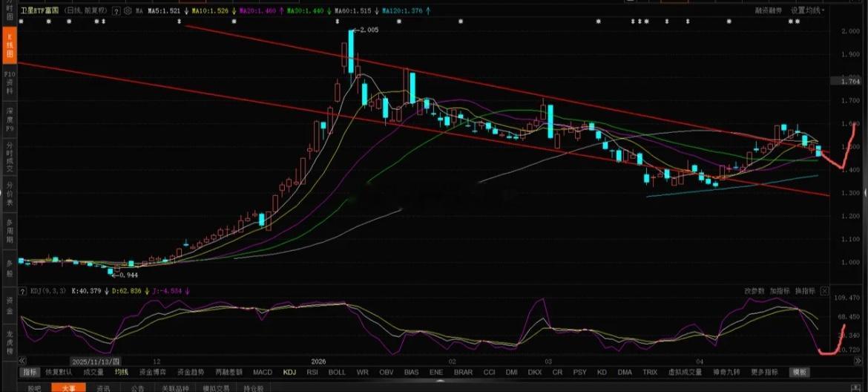The width and height of the screenshot is (868, 392).
Task: Select the WR indicator
Action: tap(363, 372)
